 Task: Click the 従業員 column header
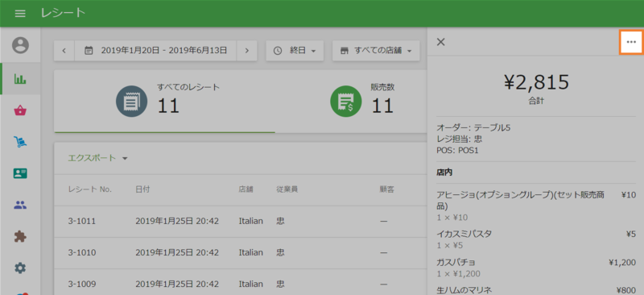pyautogui.click(x=287, y=189)
